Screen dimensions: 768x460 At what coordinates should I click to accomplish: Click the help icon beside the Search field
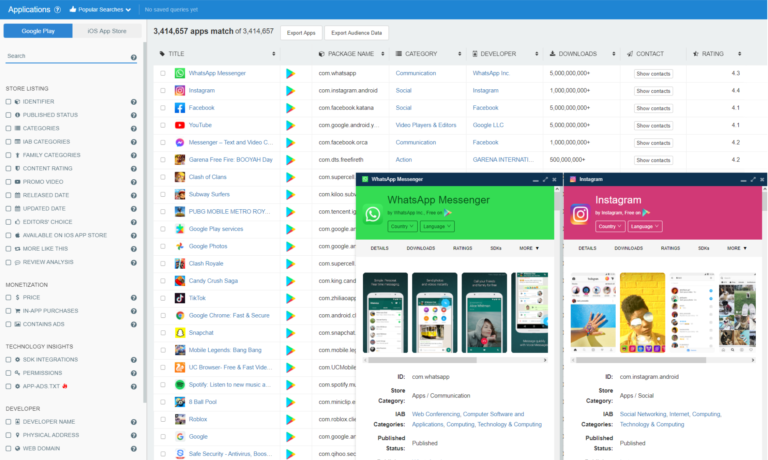(133, 58)
